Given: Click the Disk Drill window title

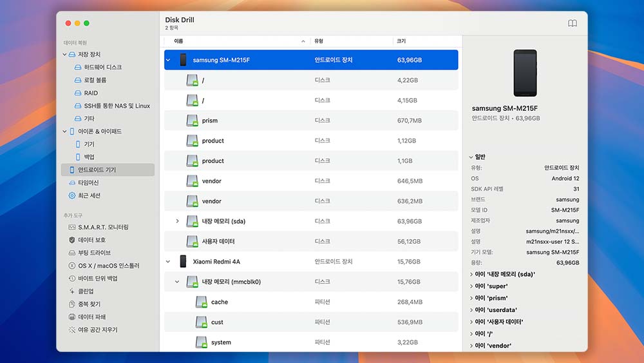Looking at the screenshot, I should click(x=180, y=20).
